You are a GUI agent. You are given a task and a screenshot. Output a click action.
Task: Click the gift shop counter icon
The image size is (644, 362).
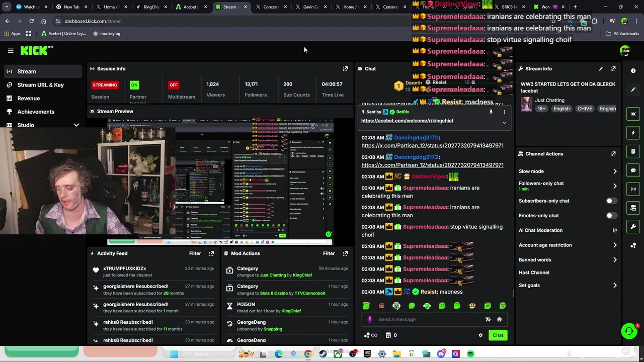pos(391,335)
